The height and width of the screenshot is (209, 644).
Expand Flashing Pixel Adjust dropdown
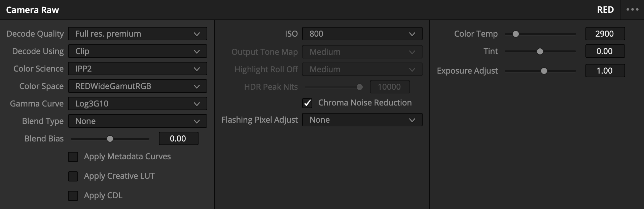pyautogui.click(x=362, y=120)
